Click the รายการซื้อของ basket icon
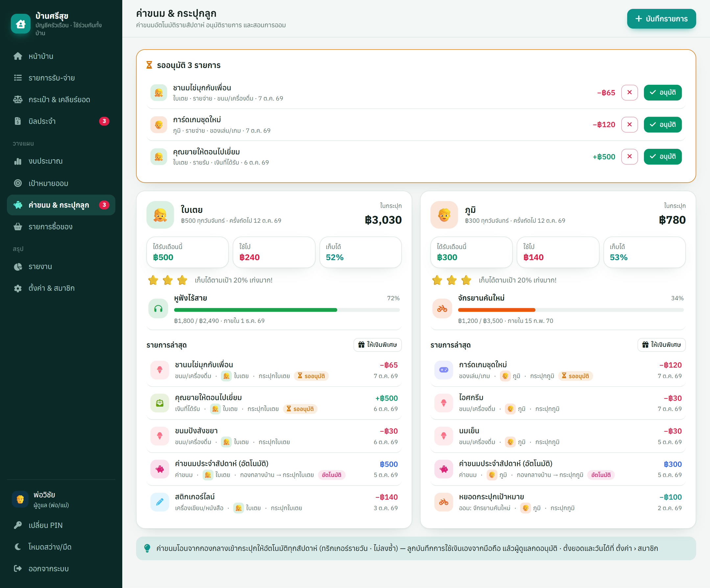The width and height of the screenshot is (710, 588). point(18,226)
